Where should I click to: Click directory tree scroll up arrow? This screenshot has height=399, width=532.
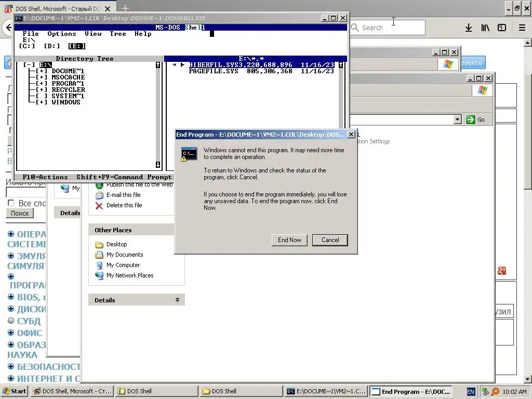[x=158, y=65]
